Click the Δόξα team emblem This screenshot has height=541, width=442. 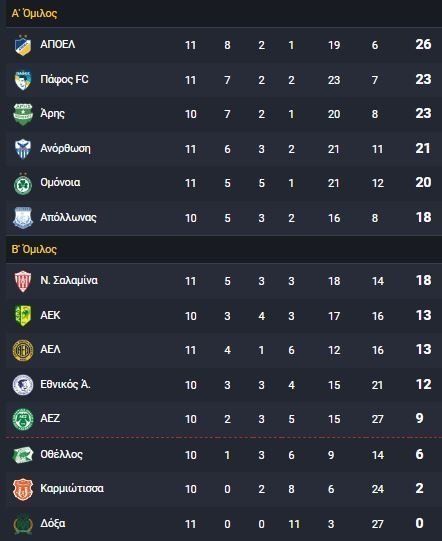point(23,524)
